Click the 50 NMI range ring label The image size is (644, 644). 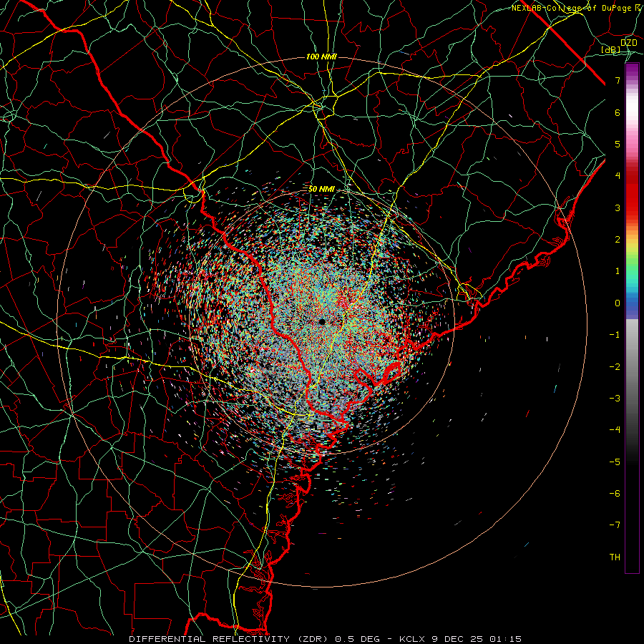pos(321,189)
